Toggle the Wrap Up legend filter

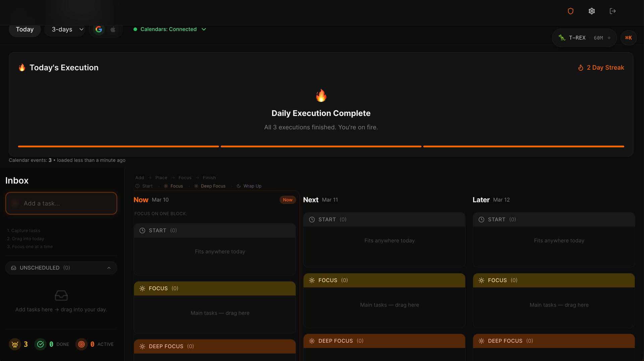pyautogui.click(x=249, y=186)
